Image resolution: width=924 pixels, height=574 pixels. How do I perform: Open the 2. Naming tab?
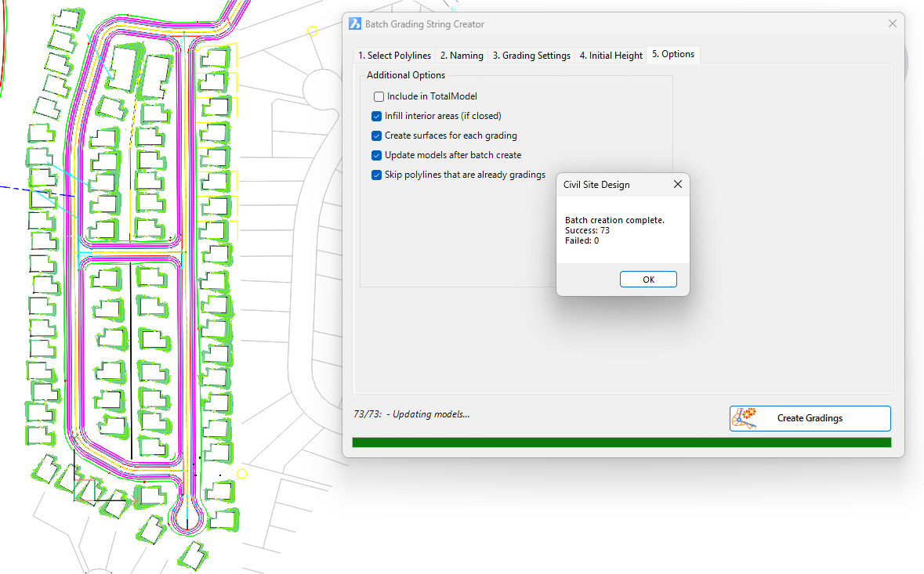(462, 56)
